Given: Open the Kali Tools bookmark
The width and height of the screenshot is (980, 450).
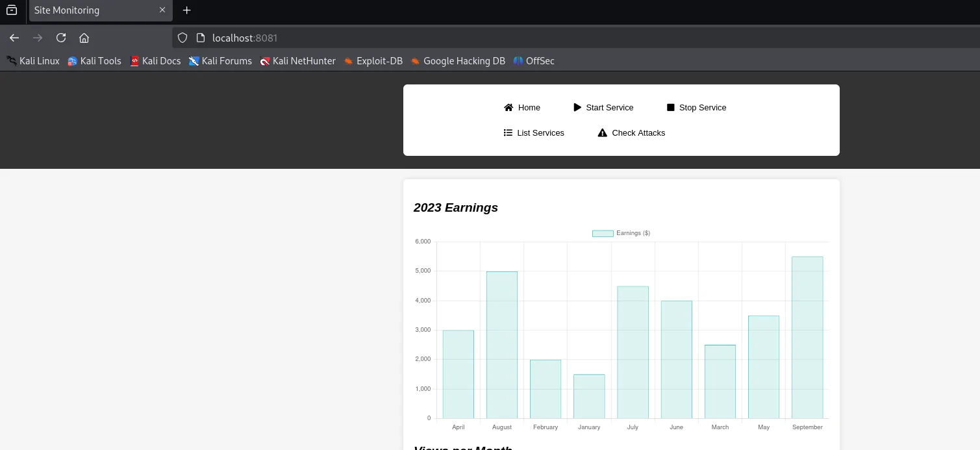Looking at the screenshot, I should point(94,61).
